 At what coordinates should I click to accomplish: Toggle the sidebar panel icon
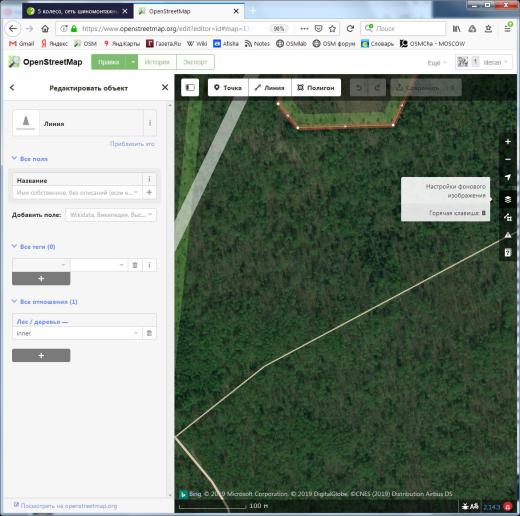coord(190,87)
